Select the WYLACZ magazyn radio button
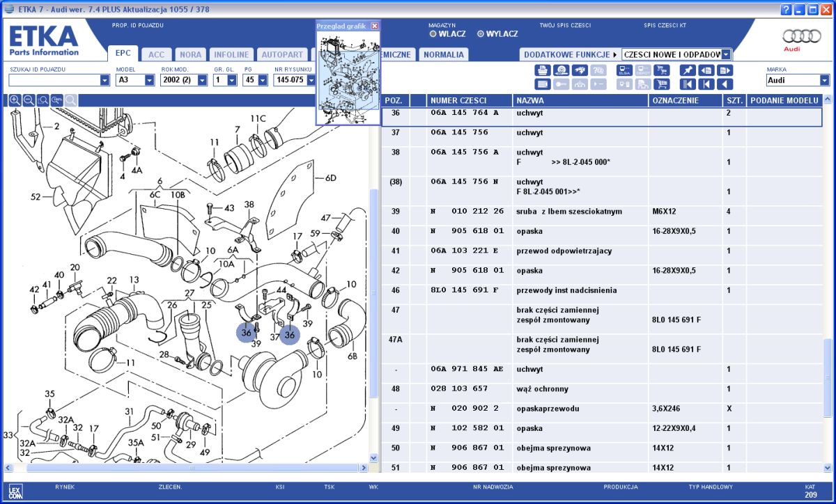Viewport: 836px width, 504px height. pos(480,33)
